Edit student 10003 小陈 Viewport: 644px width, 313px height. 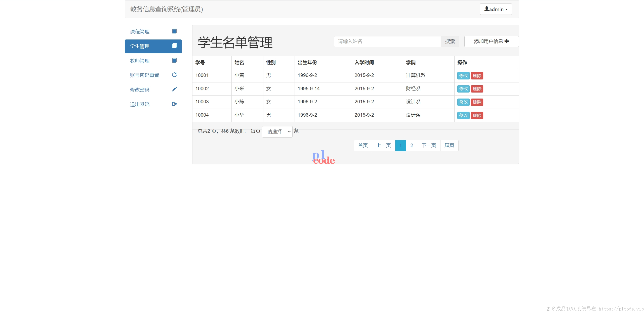[463, 102]
